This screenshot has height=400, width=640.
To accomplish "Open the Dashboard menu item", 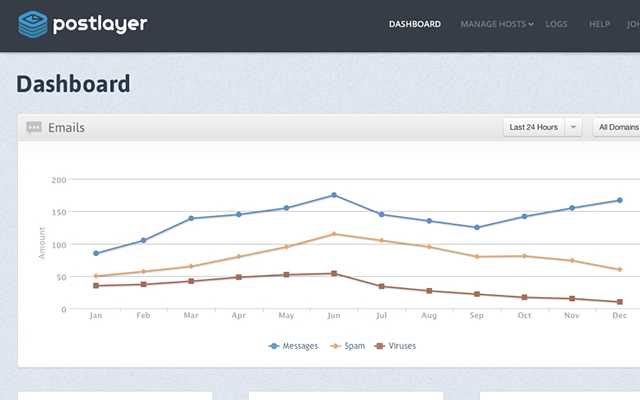I will coord(414,24).
